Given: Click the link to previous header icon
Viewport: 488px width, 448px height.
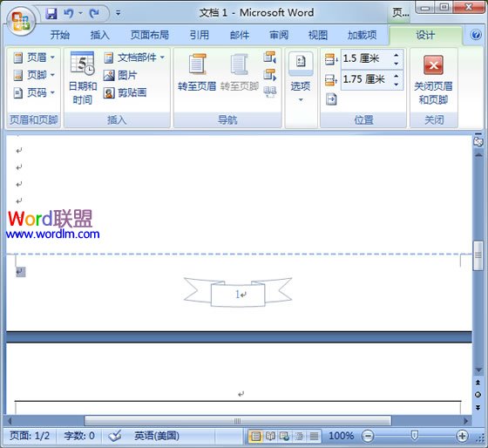Looking at the screenshot, I should tap(269, 92).
